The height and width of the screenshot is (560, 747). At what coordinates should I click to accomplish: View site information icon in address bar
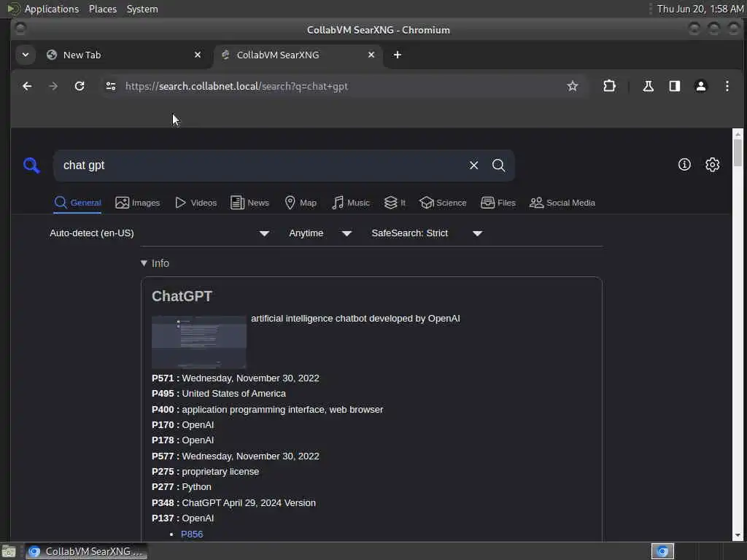coord(111,86)
